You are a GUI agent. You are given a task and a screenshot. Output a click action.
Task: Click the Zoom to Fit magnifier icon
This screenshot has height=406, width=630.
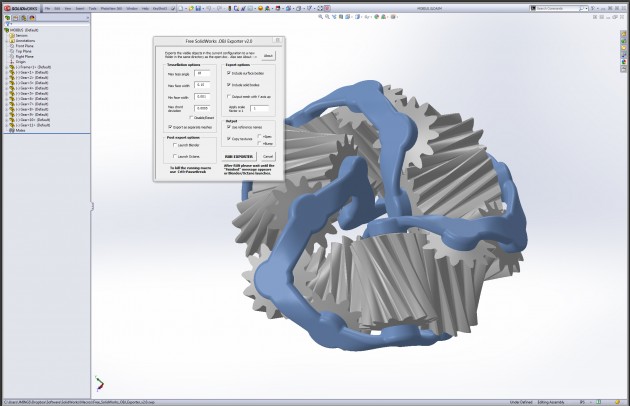point(320,17)
